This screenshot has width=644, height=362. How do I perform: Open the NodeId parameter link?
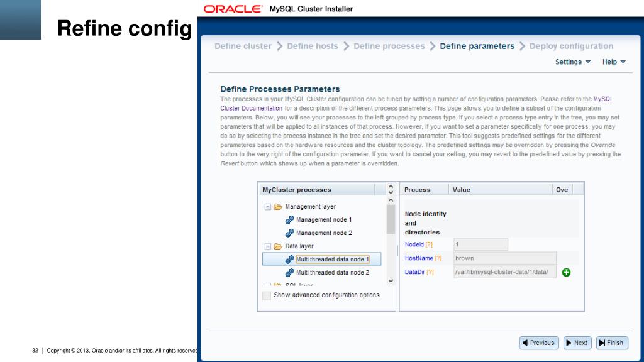click(x=414, y=244)
